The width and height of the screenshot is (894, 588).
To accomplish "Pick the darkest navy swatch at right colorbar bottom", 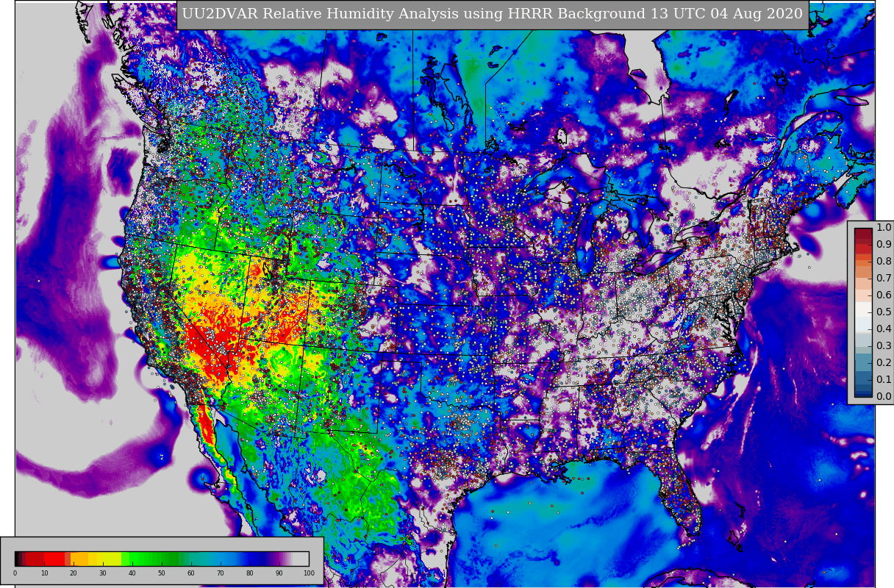I will pos(863,393).
